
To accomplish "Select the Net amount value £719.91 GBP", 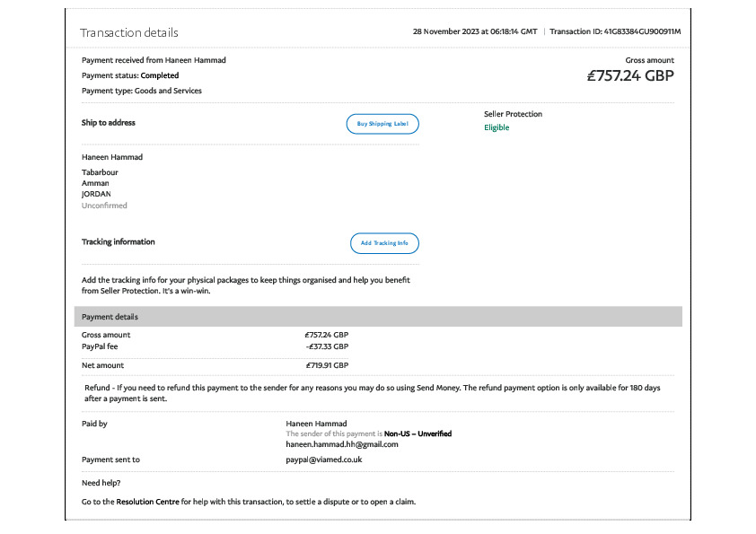I will [x=326, y=365].
